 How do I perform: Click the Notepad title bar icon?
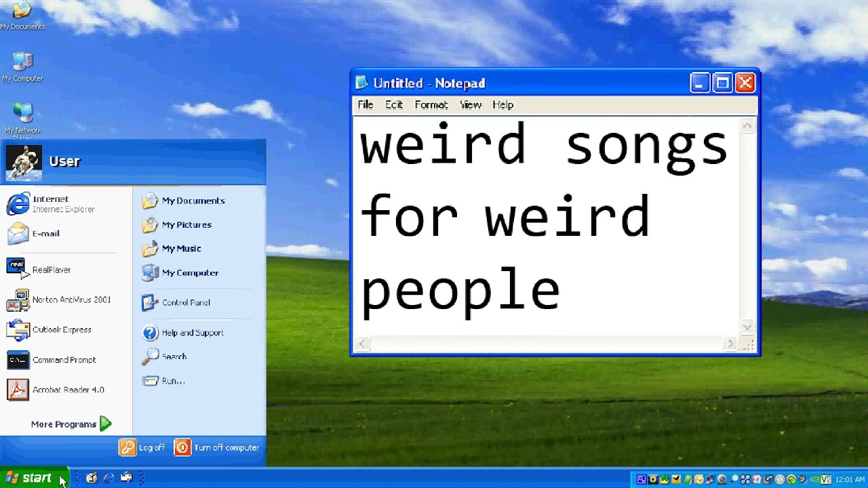[362, 83]
